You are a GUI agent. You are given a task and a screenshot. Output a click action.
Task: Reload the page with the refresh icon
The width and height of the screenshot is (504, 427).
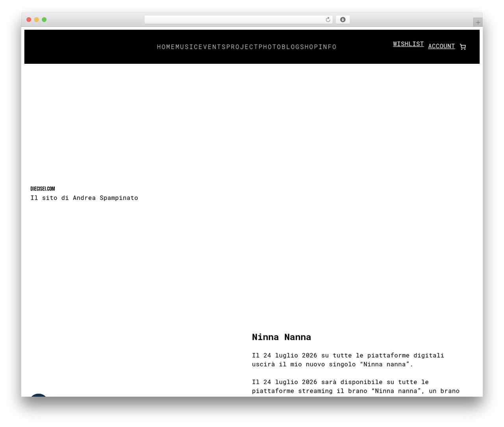pyautogui.click(x=328, y=20)
